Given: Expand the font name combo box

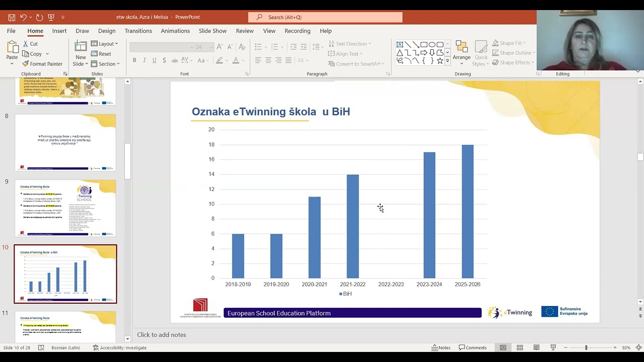Looking at the screenshot, I should coord(192,47).
